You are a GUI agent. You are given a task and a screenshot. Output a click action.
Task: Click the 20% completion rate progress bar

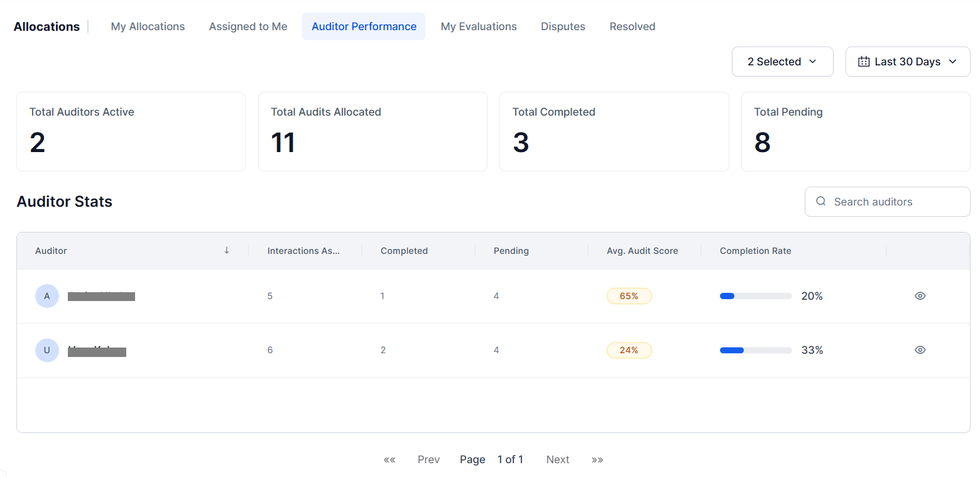[756, 296]
